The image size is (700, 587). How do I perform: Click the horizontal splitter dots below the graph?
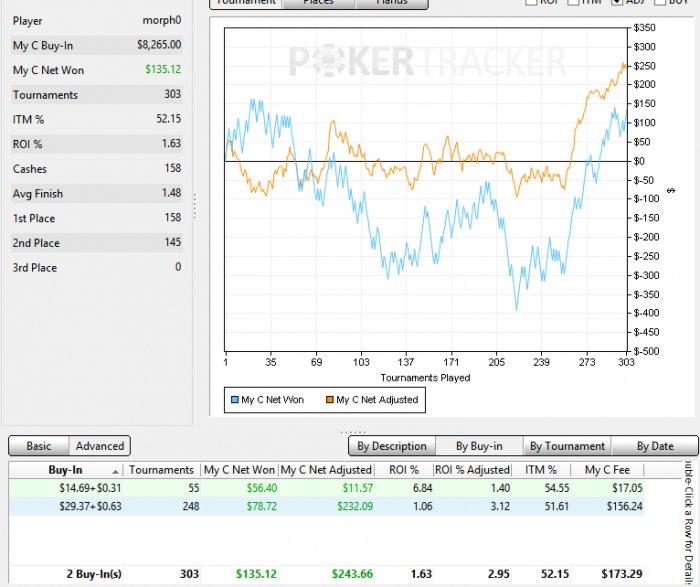pyautogui.click(x=353, y=432)
